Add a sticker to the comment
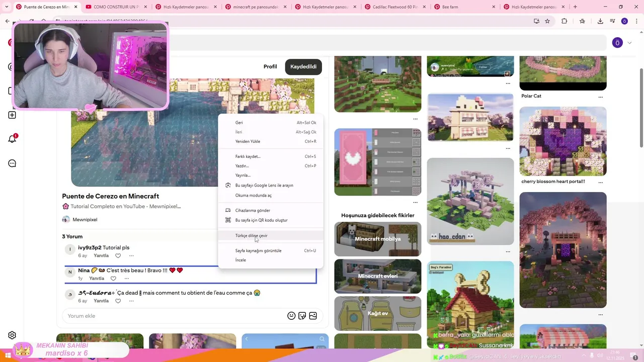The width and height of the screenshot is (644, 362). [x=302, y=316]
